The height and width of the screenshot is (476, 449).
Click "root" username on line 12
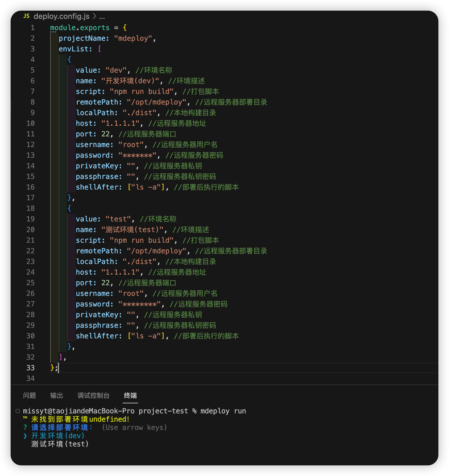[x=131, y=145]
